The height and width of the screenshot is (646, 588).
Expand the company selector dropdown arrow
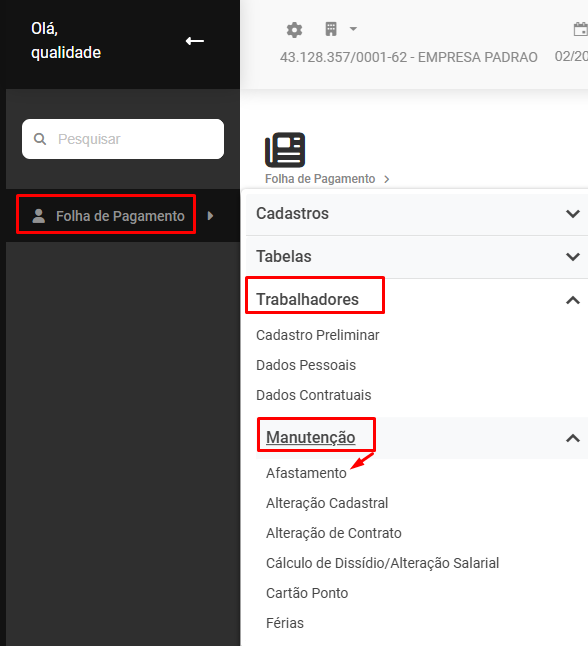pyautogui.click(x=353, y=29)
